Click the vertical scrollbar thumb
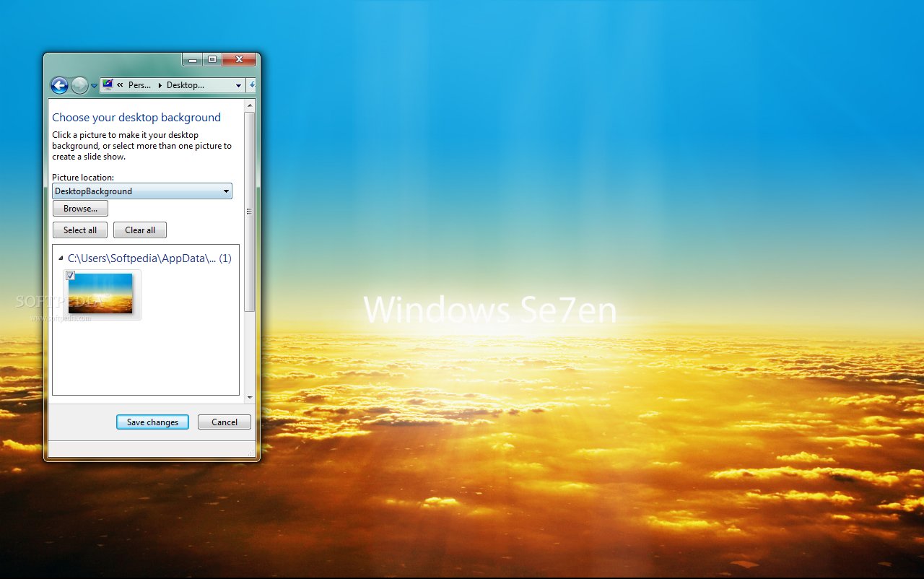Screen dimensions: 924x579 point(250,212)
